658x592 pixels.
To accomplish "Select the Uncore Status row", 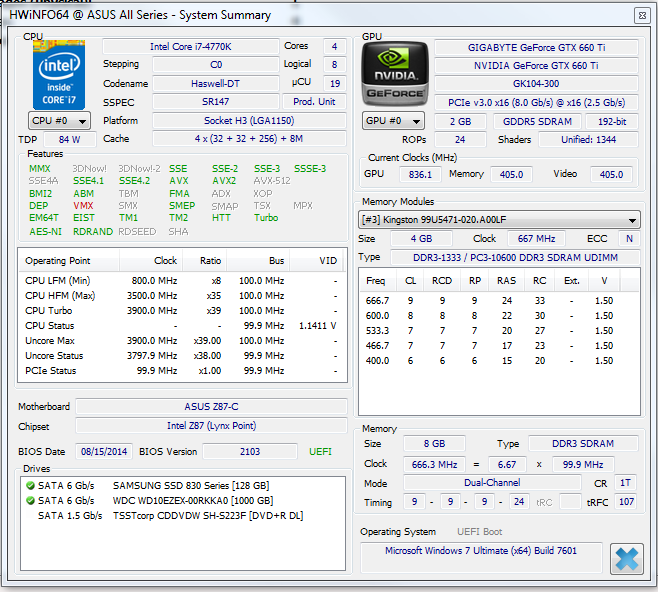I will point(182,356).
